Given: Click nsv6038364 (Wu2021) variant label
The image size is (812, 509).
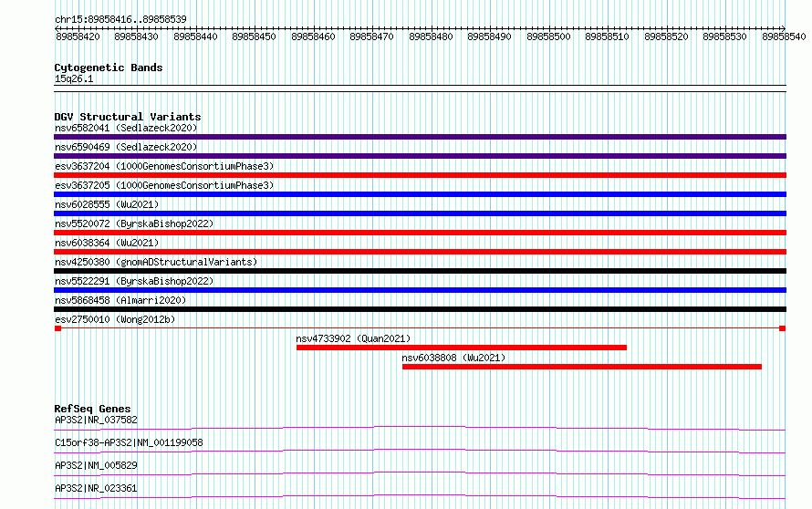Looking at the screenshot, I should (107, 243).
